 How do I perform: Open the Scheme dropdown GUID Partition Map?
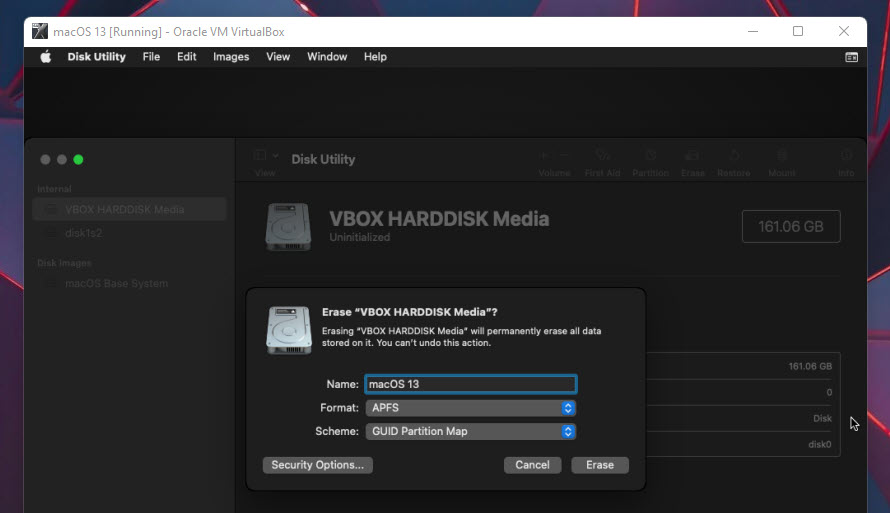pos(471,431)
